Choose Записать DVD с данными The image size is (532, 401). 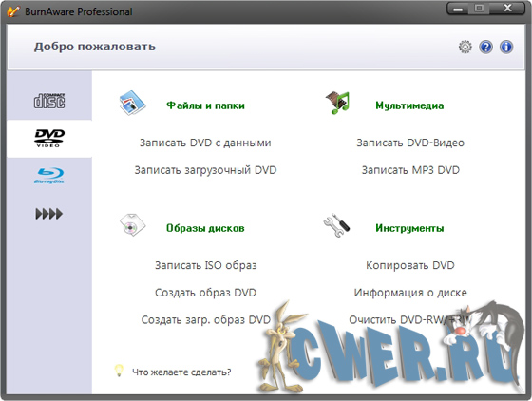tap(205, 143)
